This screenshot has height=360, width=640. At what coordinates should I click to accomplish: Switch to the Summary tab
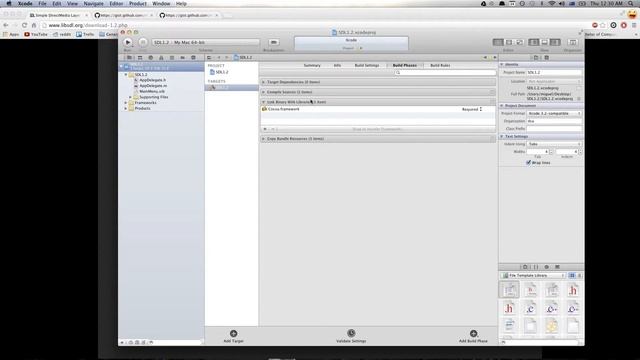click(x=312, y=65)
